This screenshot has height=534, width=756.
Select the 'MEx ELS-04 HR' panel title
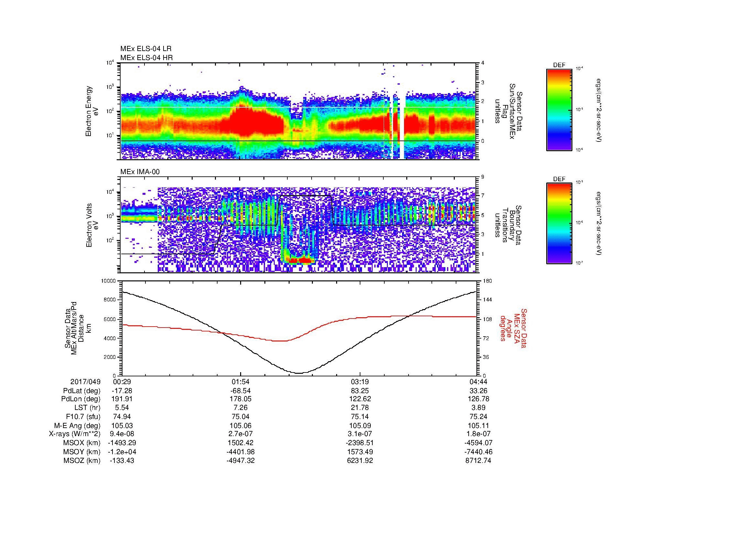click(146, 58)
